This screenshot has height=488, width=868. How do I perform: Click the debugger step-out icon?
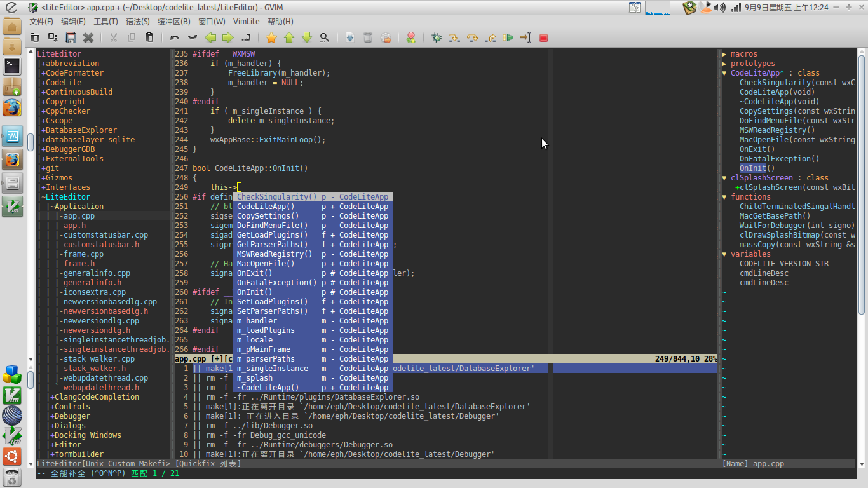click(490, 37)
